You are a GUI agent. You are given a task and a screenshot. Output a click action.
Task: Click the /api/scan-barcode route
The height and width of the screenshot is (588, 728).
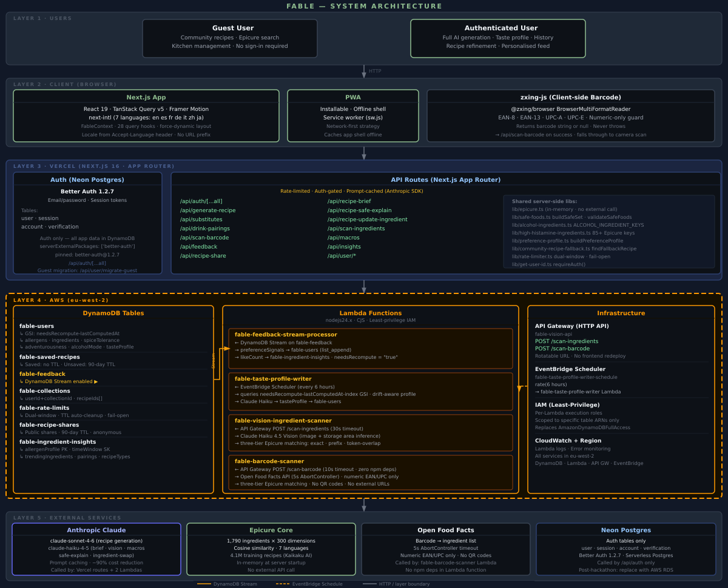pos(204,238)
